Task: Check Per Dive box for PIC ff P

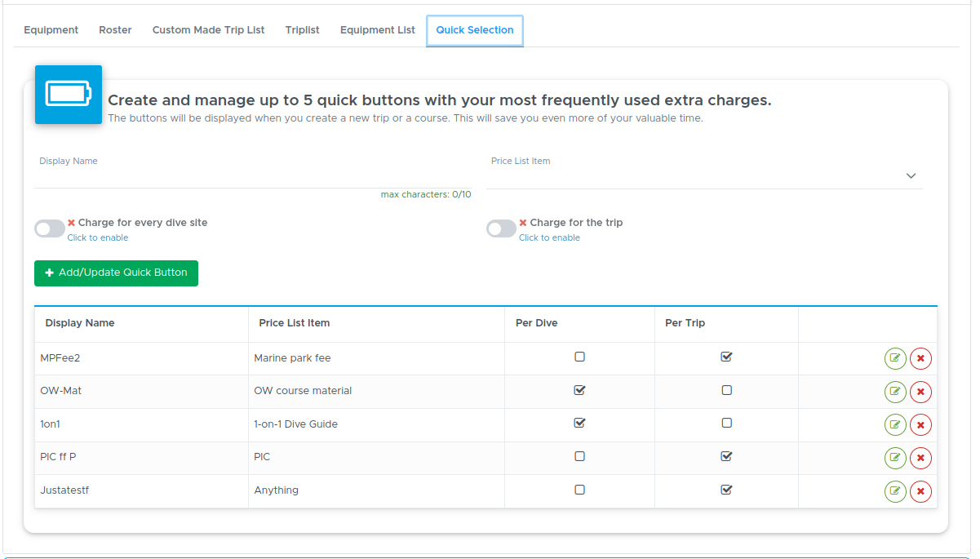Action: tap(579, 456)
